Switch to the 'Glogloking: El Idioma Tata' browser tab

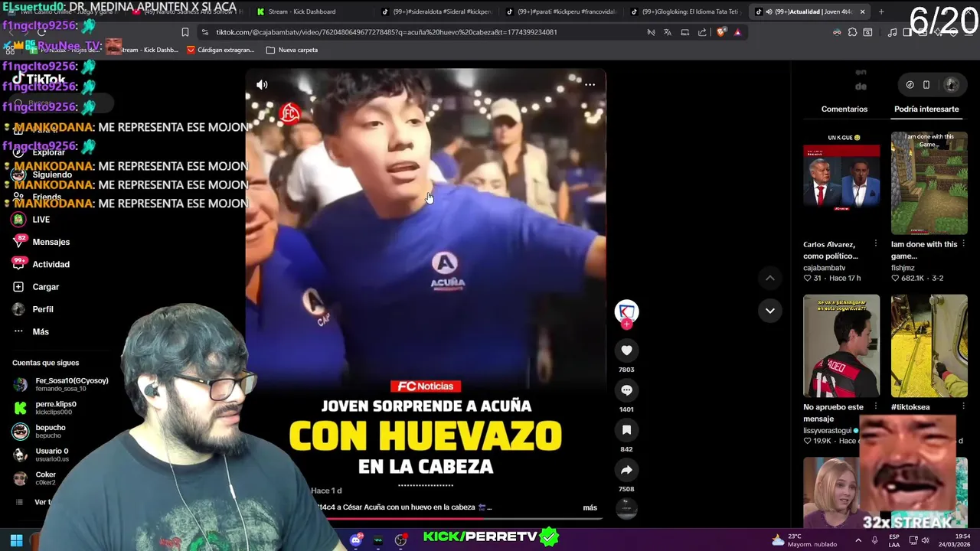coord(685,11)
